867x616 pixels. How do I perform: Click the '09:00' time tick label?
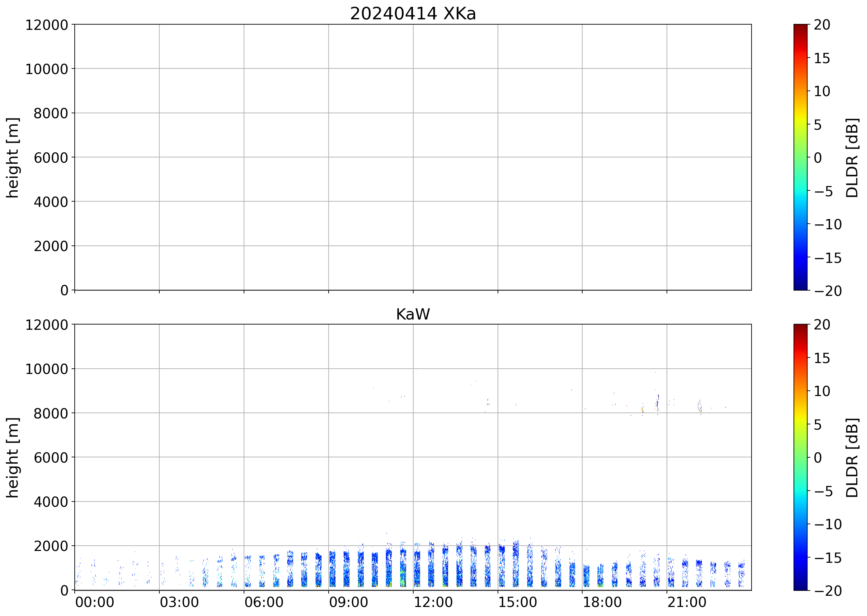pos(348,602)
